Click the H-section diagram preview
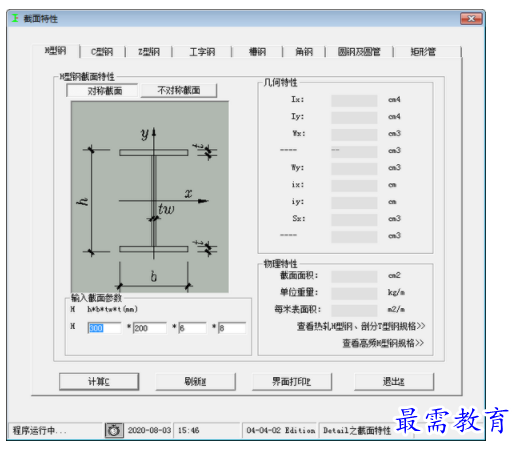This screenshot has height=452, width=517. tap(150, 197)
